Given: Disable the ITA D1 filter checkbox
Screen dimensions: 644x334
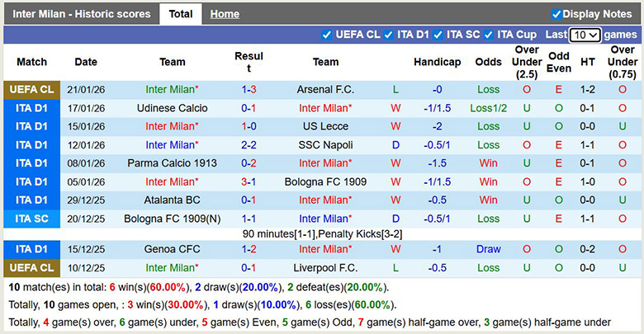Looking at the screenshot, I should pyautogui.click(x=389, y=35).
